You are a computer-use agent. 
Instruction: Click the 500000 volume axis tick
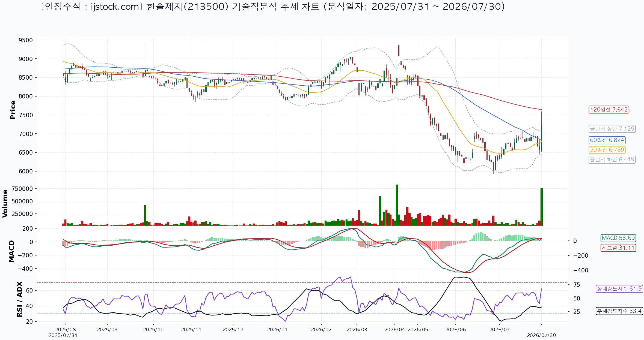[x=22, y=201]
